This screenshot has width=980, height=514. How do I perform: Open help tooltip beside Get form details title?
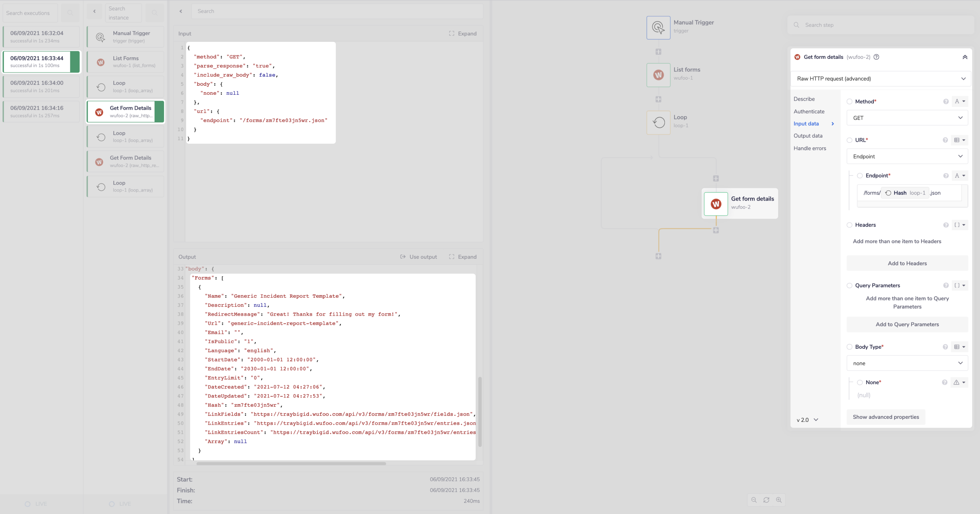(x=876, y=57)
